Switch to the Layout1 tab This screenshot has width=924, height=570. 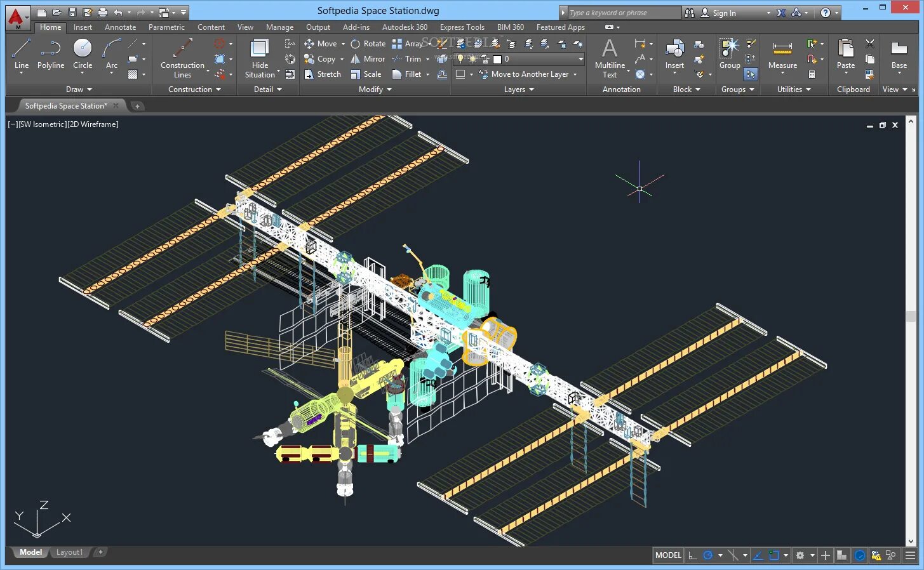click(69, 552)
